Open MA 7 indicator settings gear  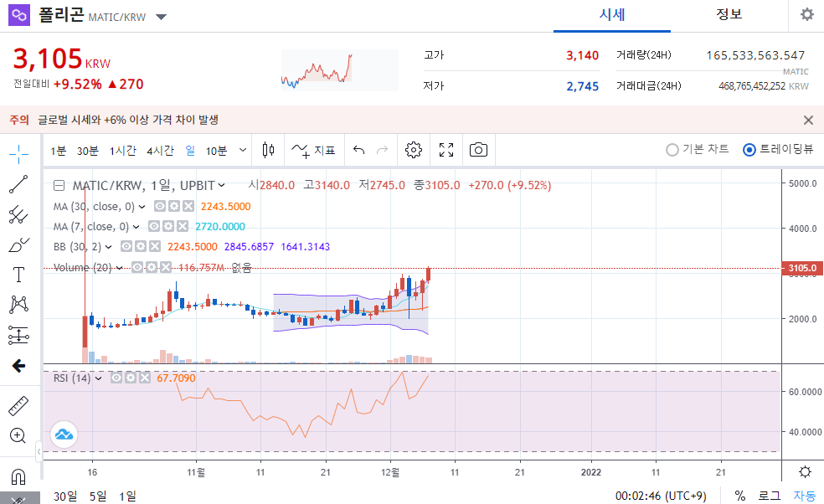point(168,227)
